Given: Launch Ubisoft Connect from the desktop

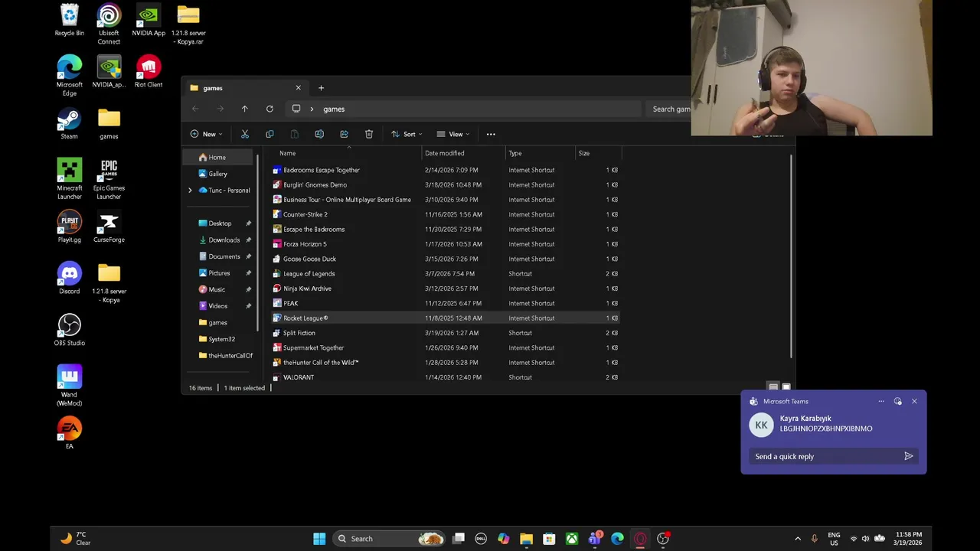Looking at the screenshot, I should pos(109,24).
